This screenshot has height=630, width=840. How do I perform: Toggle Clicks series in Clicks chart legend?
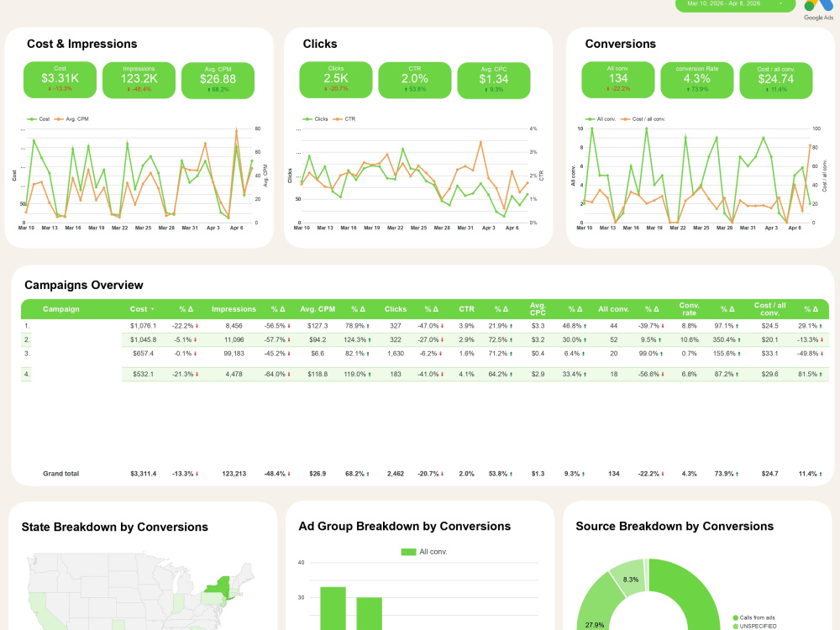[x=316, y=119]
